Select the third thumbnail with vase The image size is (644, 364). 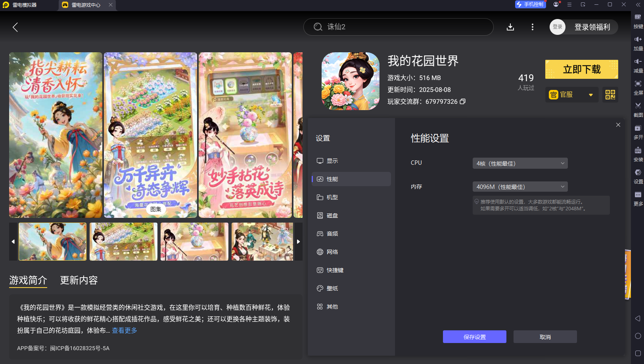coord(194,242)
